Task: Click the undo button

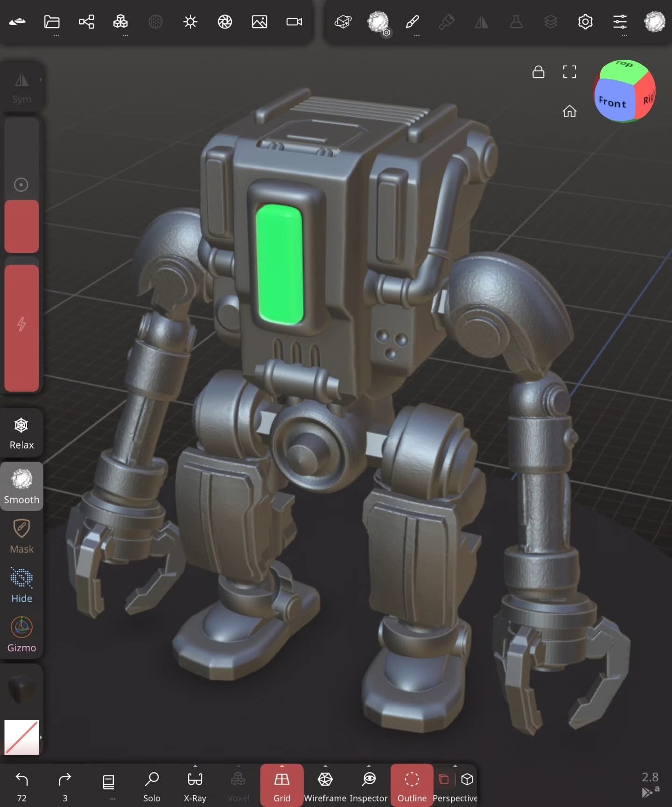Action: click(21, 786)
